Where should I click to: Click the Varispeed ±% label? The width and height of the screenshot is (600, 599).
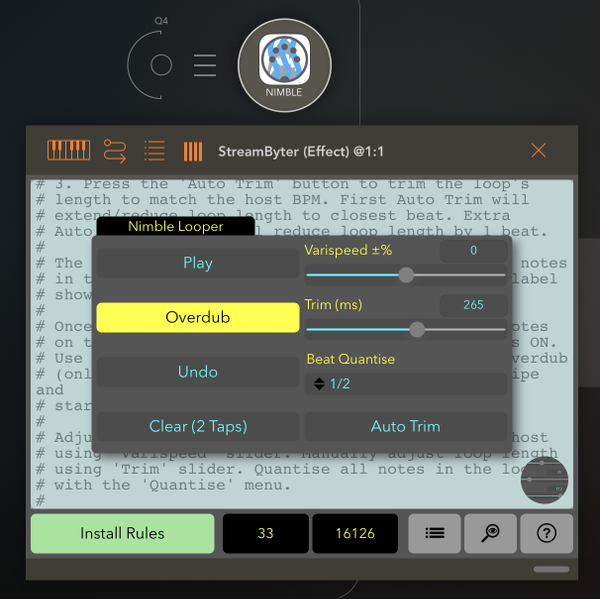tap(348, 250)
